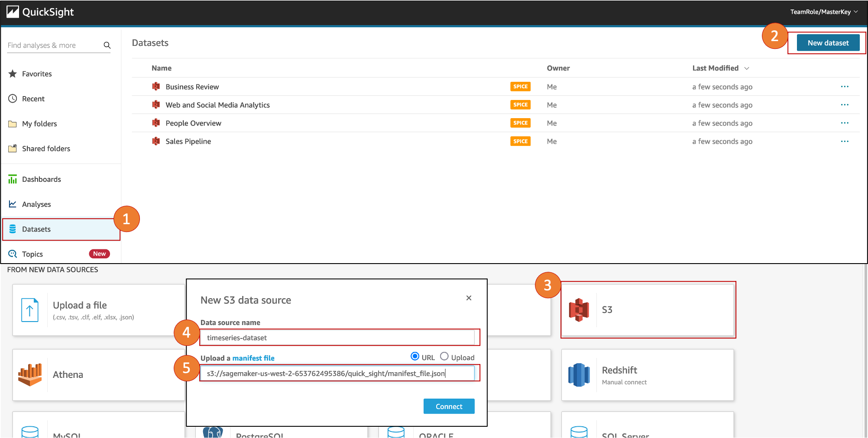The height and width of the screenshot is (438, 868).
Task: Open Favorites star icon
Action: point(13,74)
